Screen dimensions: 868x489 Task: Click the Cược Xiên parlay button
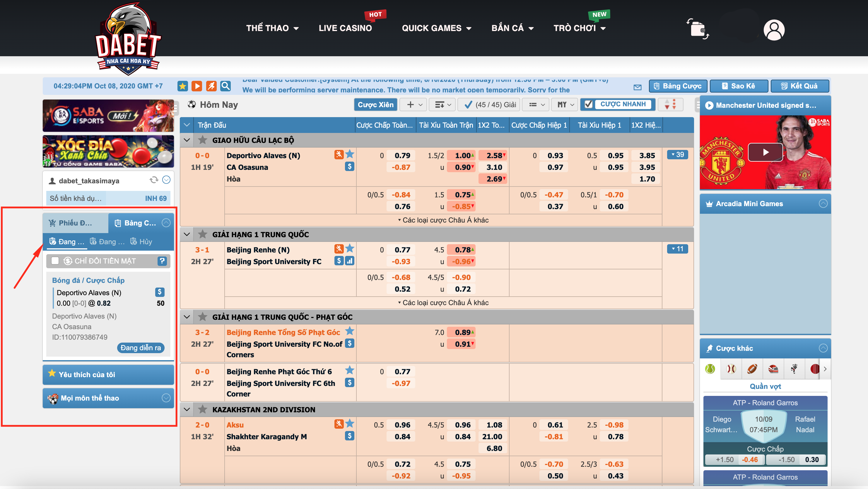click(376, 105)
